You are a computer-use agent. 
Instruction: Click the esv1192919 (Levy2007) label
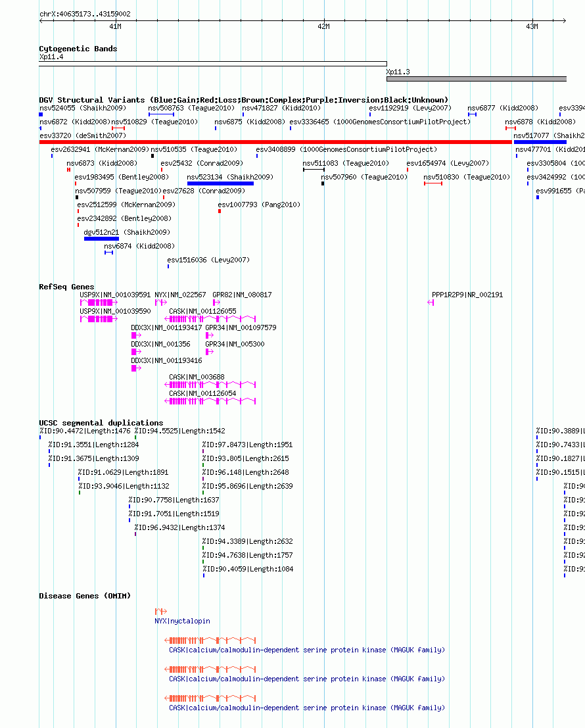[411, 108]
